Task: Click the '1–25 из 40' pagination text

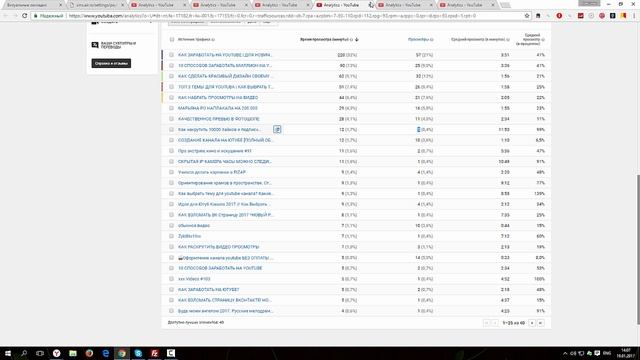Action: (513, 323)
